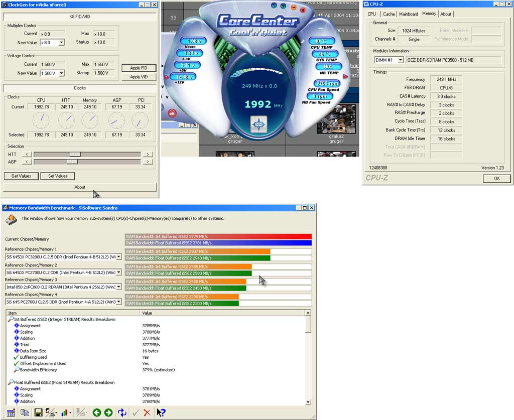Click the CPU TEMP 40 °C readout
The height and width of the screenshot is (420, 514).
(x=322, y=41)
